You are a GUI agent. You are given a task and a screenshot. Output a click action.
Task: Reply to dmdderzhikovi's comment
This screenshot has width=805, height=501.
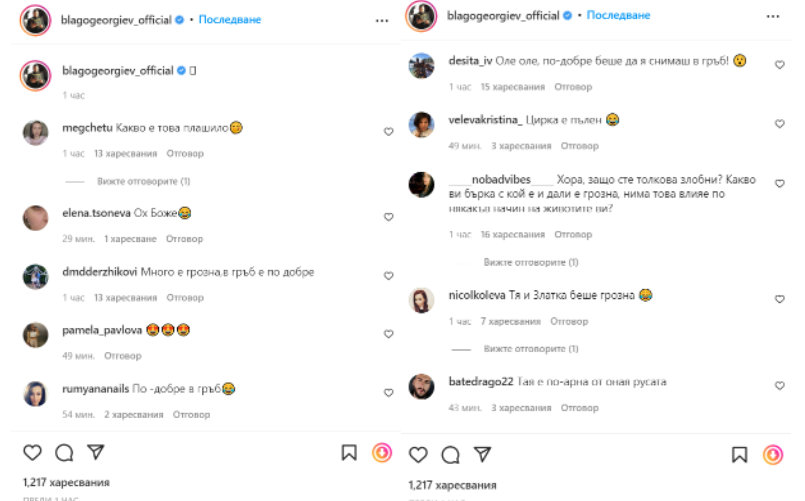(x=185, y=297)
